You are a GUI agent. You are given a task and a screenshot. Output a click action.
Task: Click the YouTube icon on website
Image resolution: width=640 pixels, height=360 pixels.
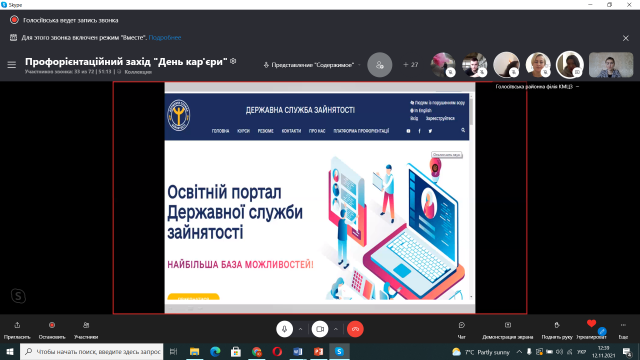click(409, 131)
